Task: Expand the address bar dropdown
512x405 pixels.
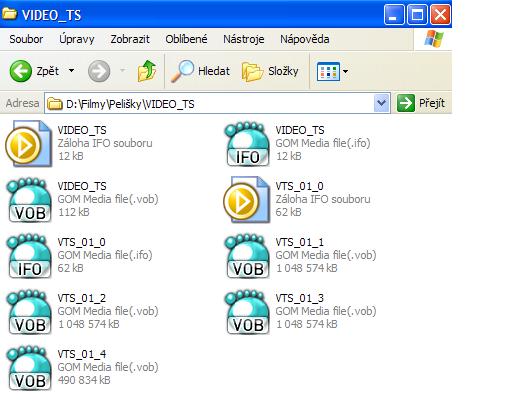Action: 382,103
